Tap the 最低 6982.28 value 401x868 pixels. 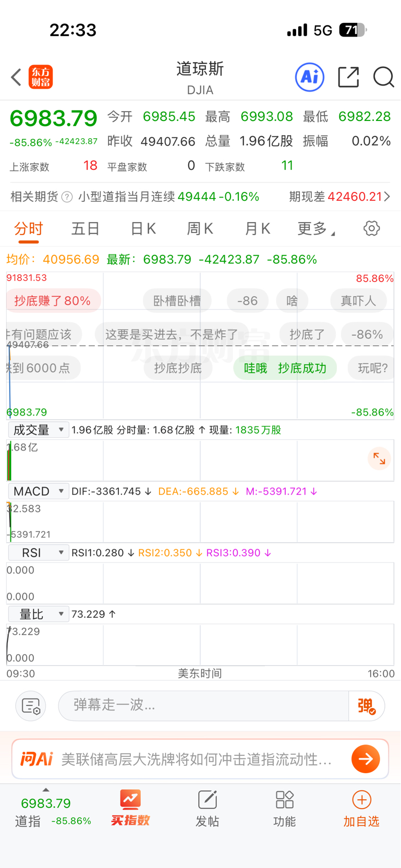click(x=364, y=116)
